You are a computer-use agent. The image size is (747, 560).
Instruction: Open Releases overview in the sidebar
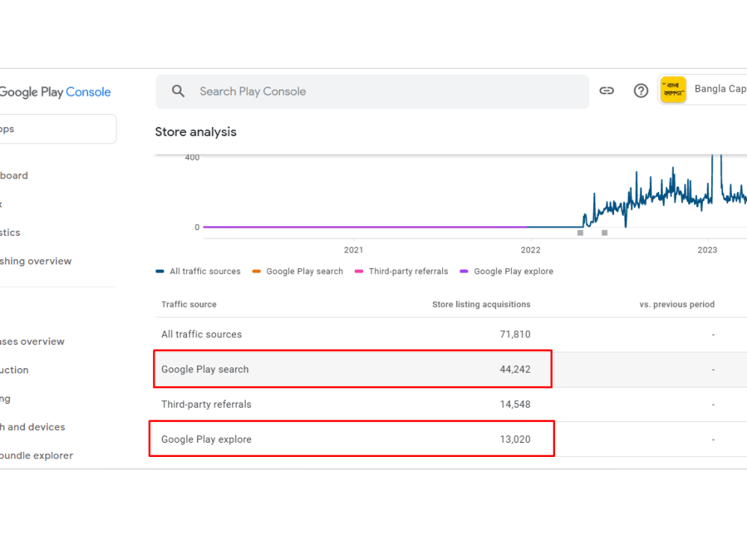[x=32, y=341]
